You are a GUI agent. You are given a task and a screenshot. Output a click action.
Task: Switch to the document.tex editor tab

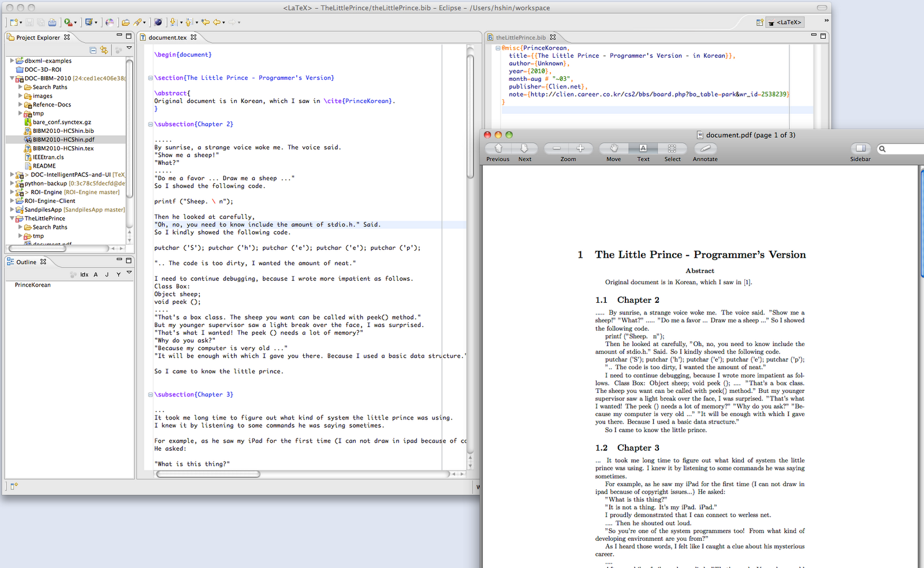[x=168, y=37]
